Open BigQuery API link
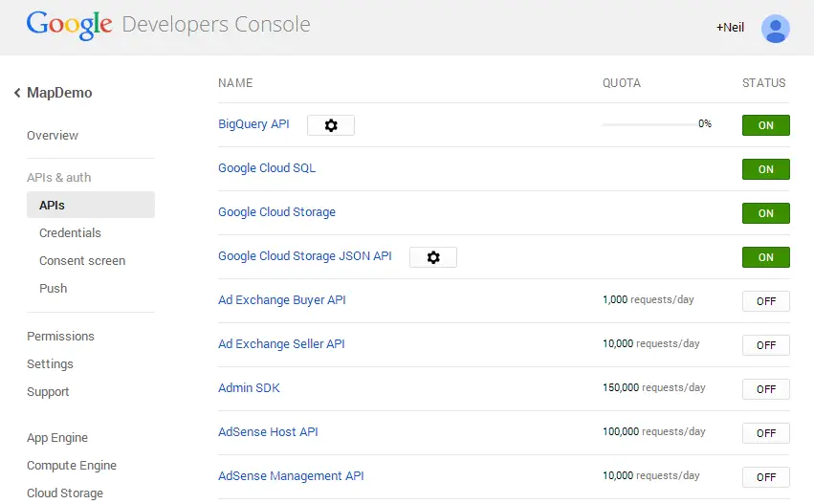This screenshot has height=504, width=814. [x=253, y=124]
